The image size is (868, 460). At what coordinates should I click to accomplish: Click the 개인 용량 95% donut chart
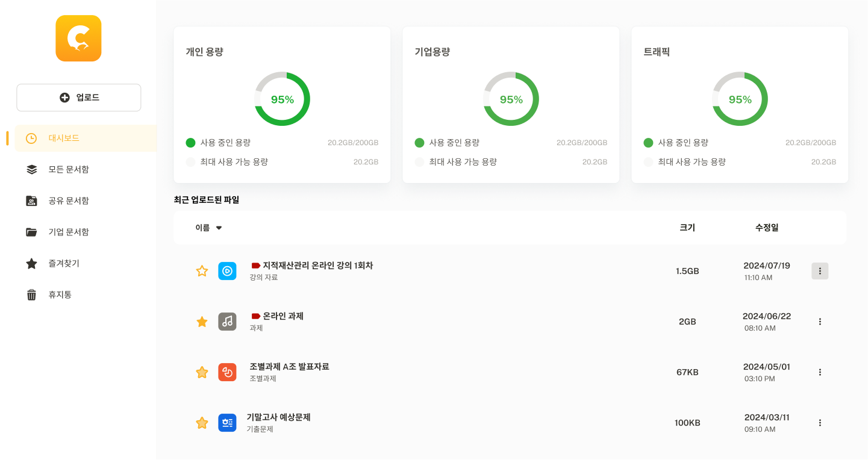[283, 99]
